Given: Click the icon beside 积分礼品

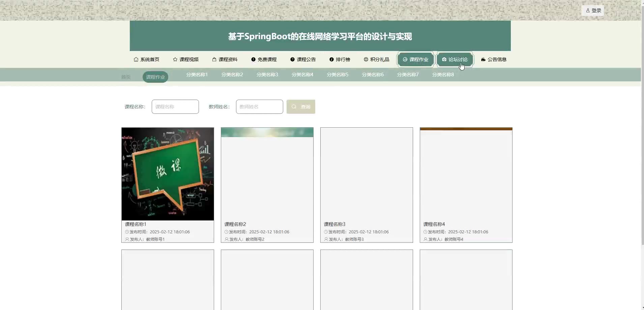Looking at the screenshot, I should [366, 59].
